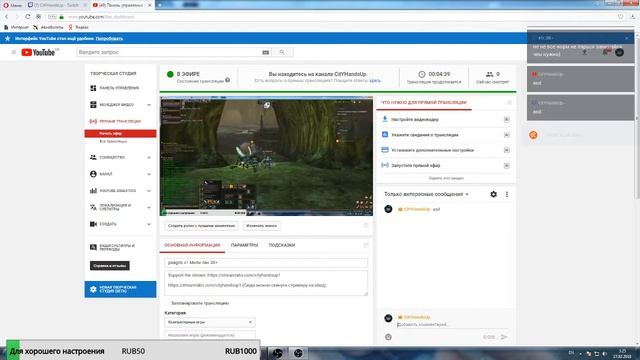Expand the Локализация и субтитры section
Screen dimensions: 640x360
149,208
